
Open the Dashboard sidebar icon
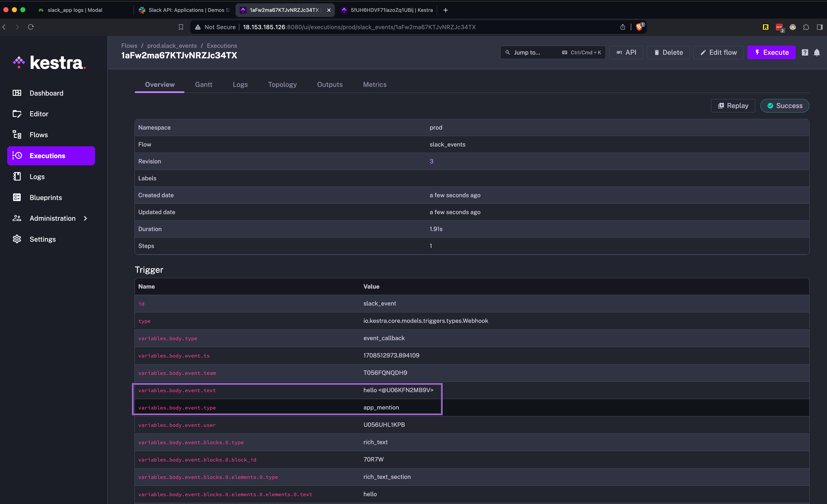click(17, 93)
